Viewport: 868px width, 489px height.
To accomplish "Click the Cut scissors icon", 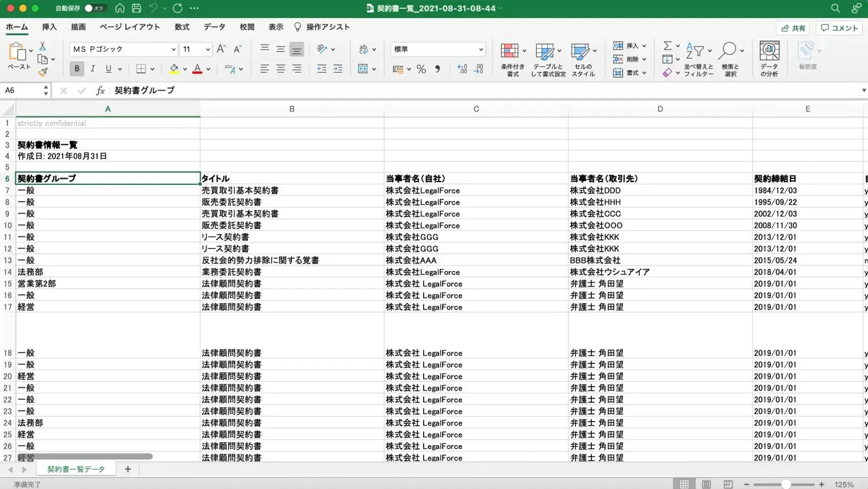I will [43, 47].
